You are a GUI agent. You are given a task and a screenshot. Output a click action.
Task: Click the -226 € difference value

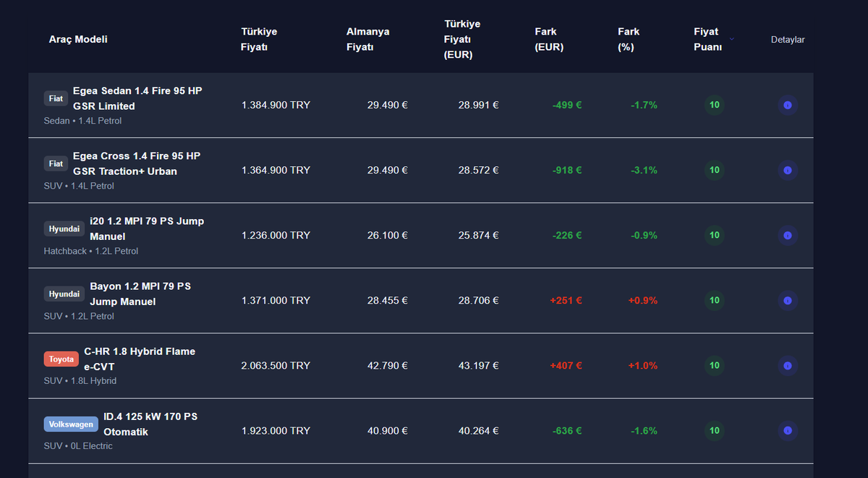click(x=567, y=235)
